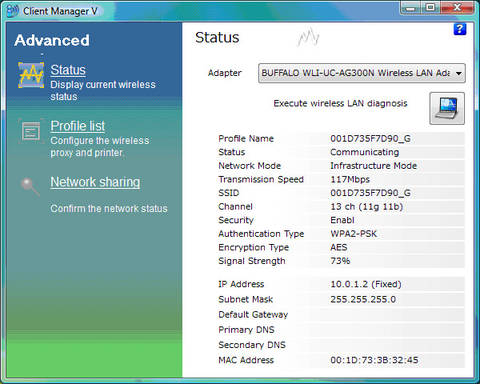The height and width of the screenshot is (384, 480).
Task: Click the Confirm the network status description
Action: pyautogui.click(x=109, y=209)
